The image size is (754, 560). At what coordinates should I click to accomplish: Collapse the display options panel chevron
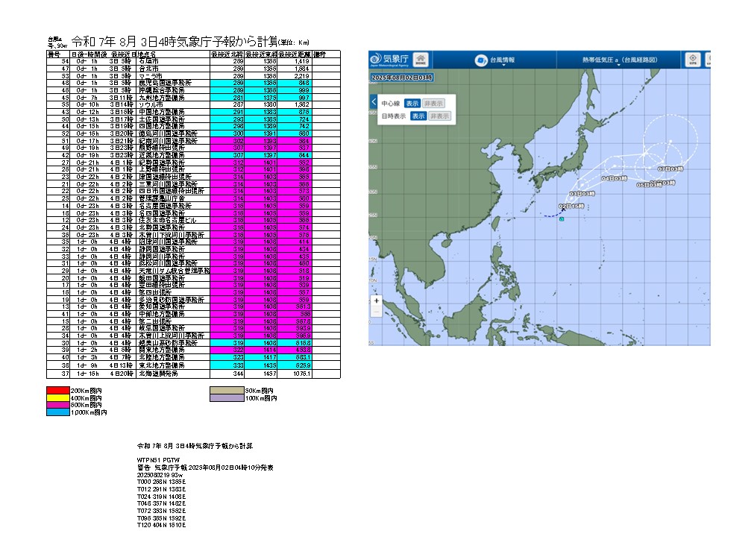click(x=374, y=101)
